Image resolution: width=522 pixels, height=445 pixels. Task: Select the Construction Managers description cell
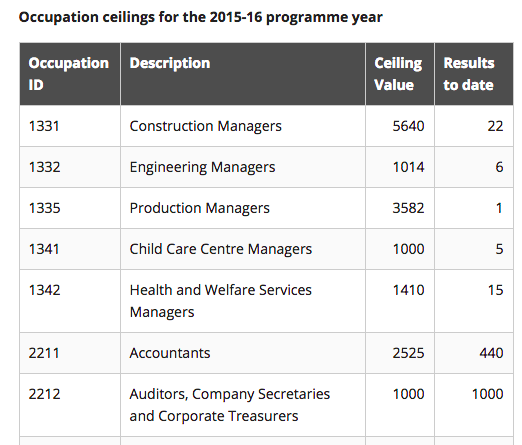coord(243,126)
